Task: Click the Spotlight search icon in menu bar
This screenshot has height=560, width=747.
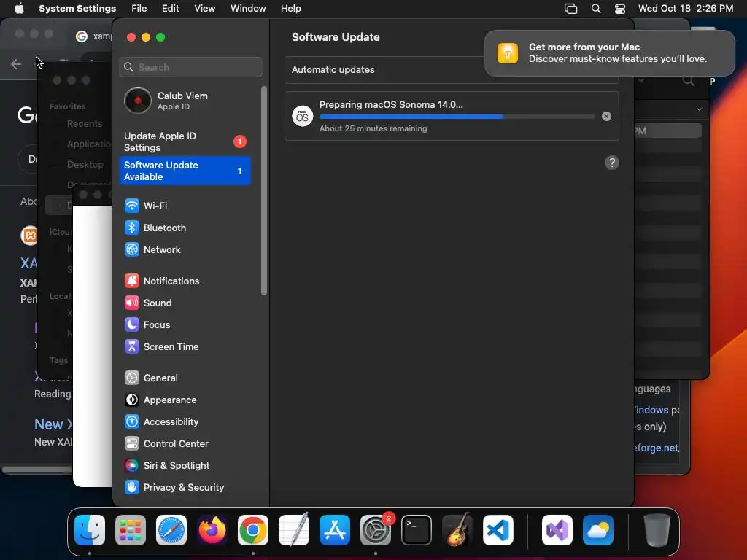Action: pos(595,9)
